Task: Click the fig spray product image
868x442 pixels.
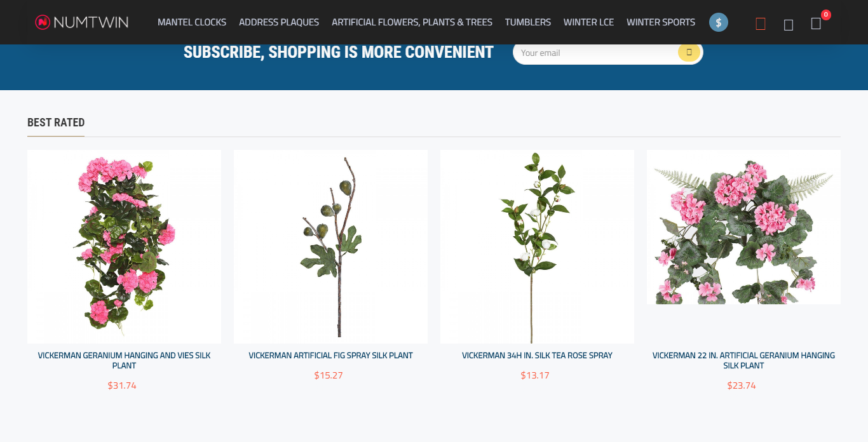Action: pyautogui.click(x=330, y=246)
